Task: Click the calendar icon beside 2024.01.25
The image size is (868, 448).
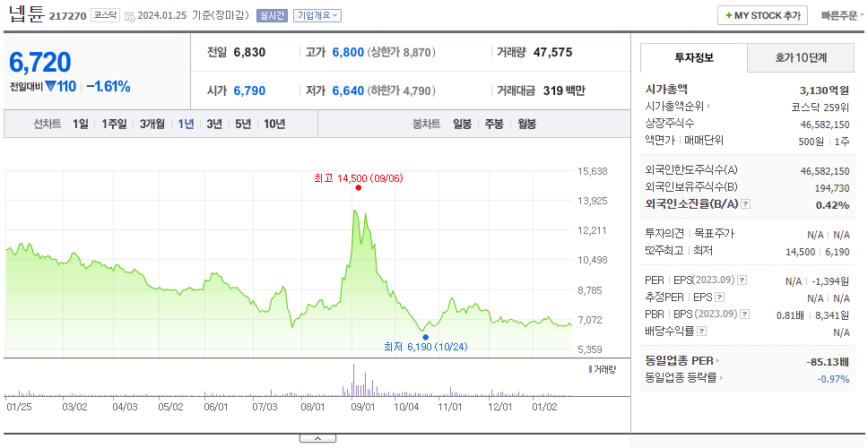Action: [130, 17]
